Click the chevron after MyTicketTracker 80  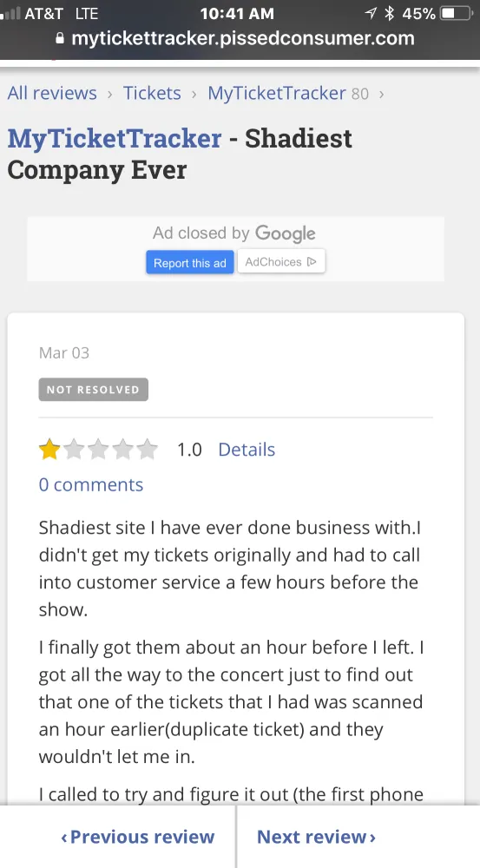point(381,94)
